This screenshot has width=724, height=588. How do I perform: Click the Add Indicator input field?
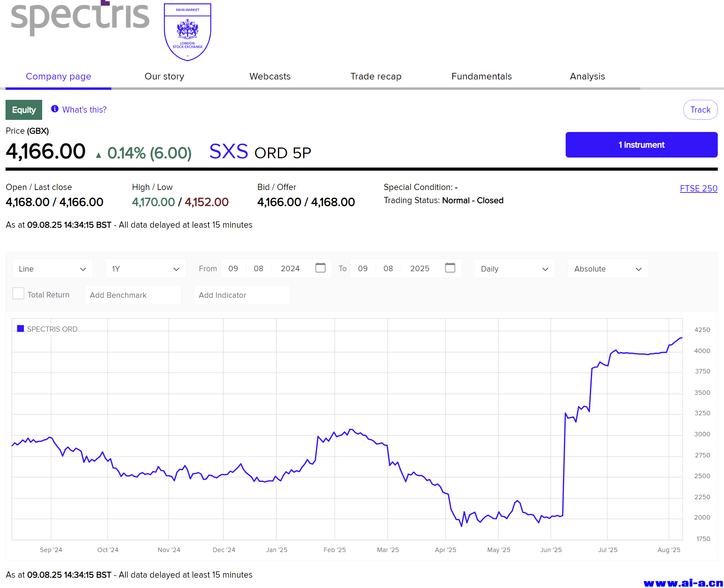[x=242, y=295]
